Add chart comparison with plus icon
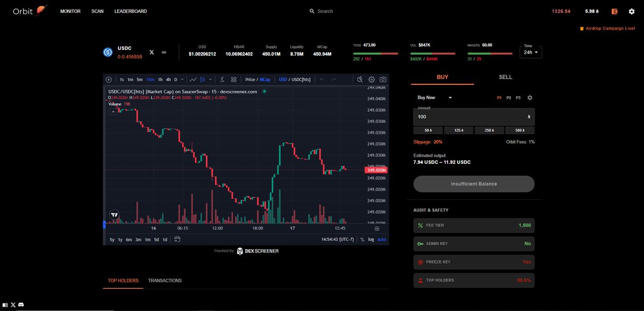The width and height of the screenshot is (644, 311). tap(109, 79)
